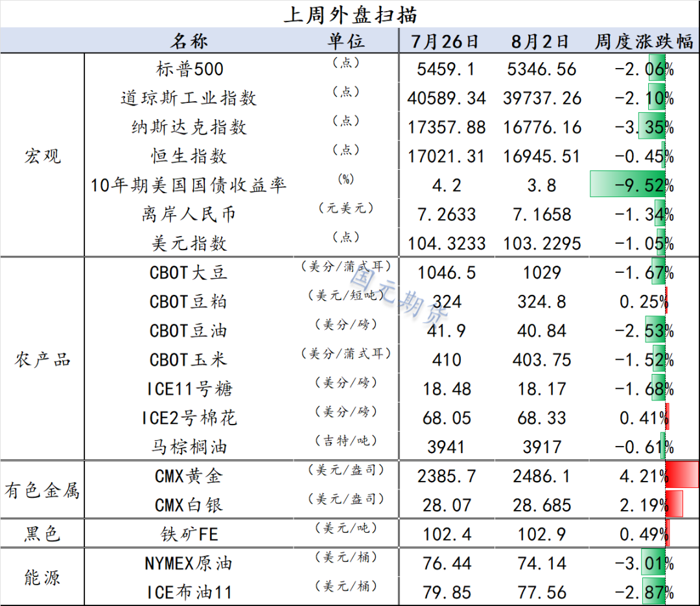Select the value 7.2633
Image resolution: width=700 pixels, height=606 pixels.
point(447,215)
